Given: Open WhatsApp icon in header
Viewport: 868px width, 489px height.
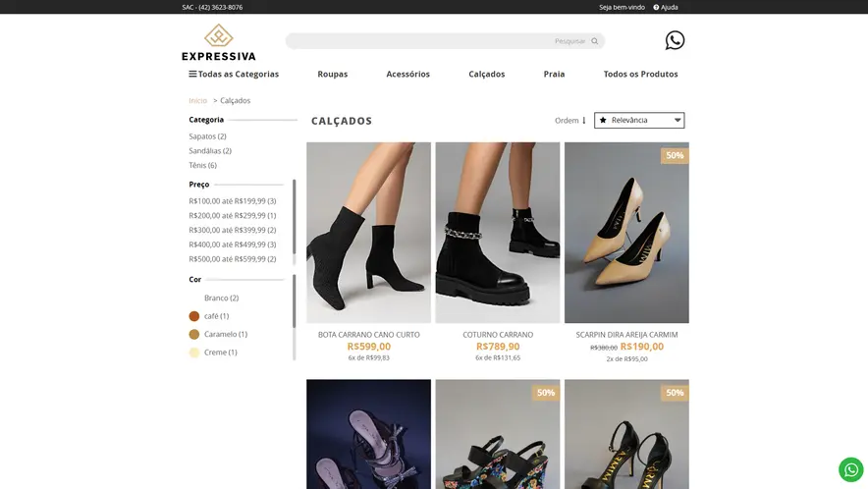Looking at the screenshot, I should pyautogui.click(x=675, y=40).
